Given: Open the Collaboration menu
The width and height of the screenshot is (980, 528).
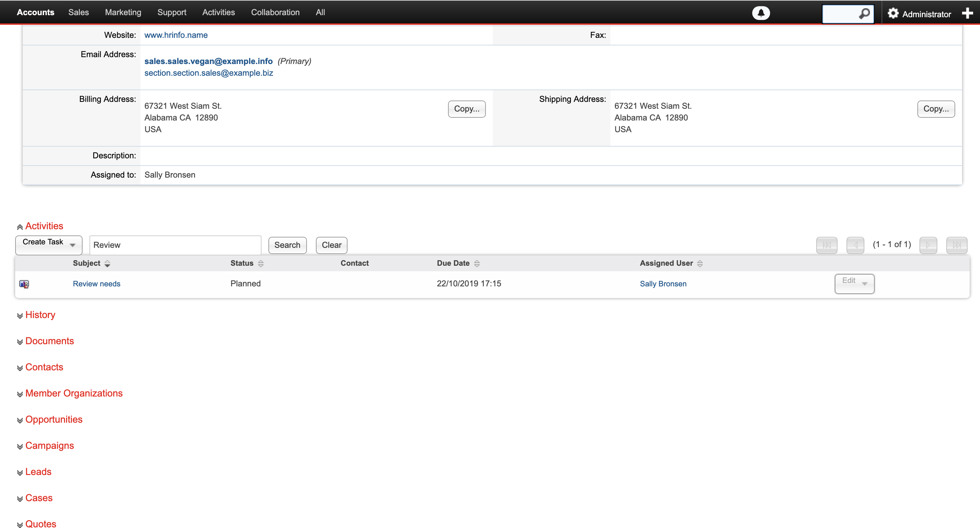Looking at the screenshot, I should pos(275,12).
